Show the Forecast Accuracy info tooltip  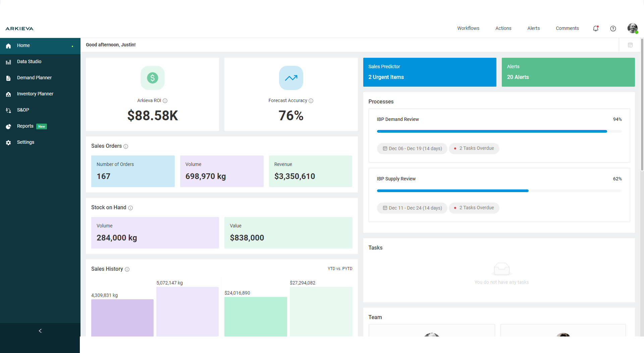tap(311, 100)
